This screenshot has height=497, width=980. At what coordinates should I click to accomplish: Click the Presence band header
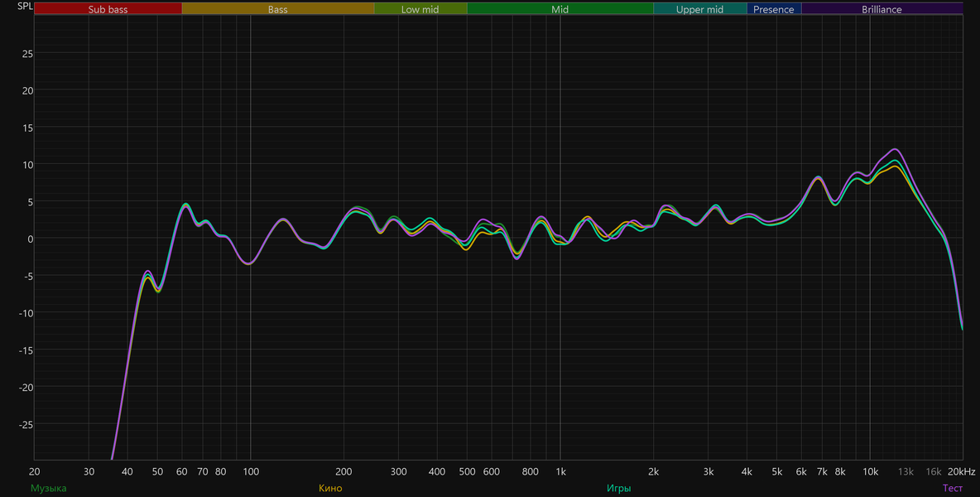[774, 9]
